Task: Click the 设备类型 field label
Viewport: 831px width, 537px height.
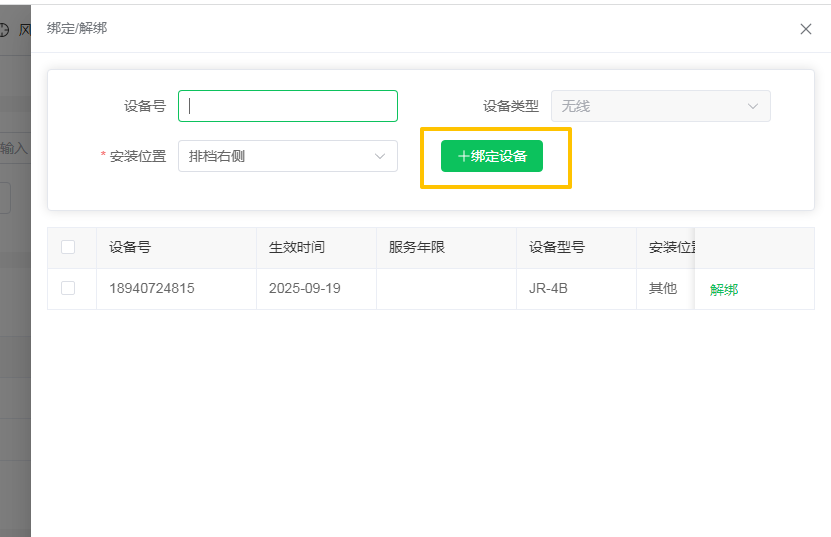Action: pos(510,106)
